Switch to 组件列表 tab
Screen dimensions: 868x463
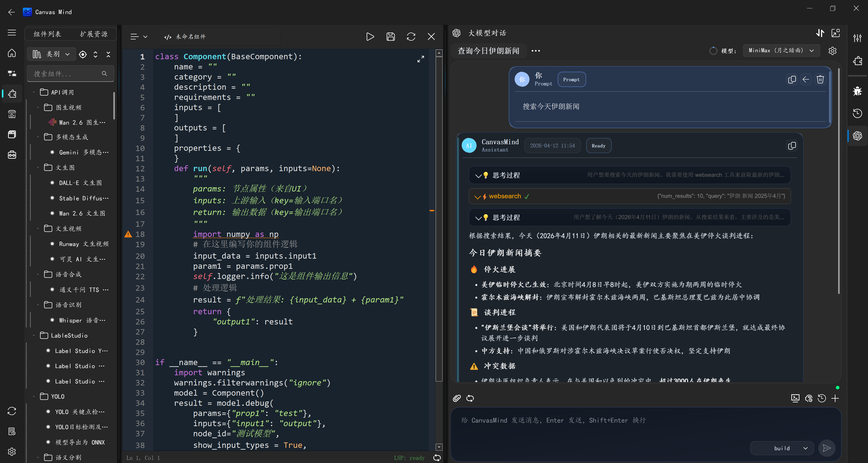(48, 34)
